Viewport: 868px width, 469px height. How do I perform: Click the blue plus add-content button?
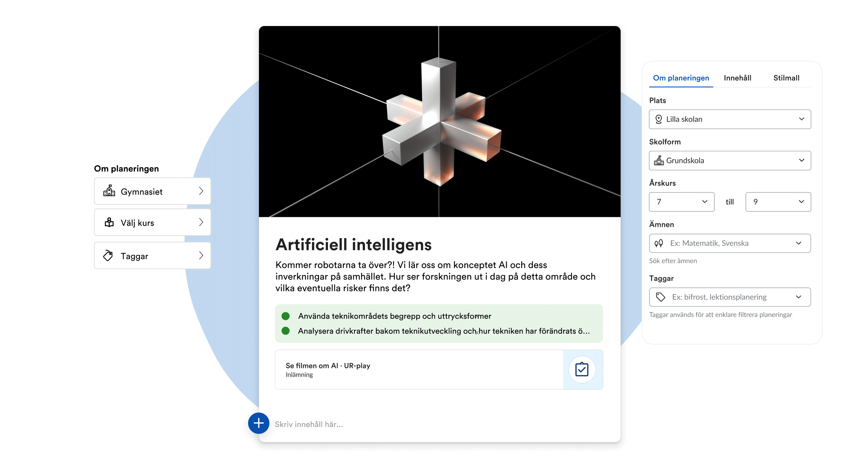pyautogui.click(x=259, y=423)
